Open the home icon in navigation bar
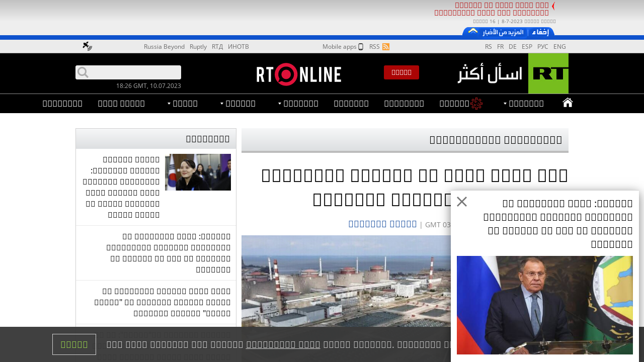 click(568, 103)
